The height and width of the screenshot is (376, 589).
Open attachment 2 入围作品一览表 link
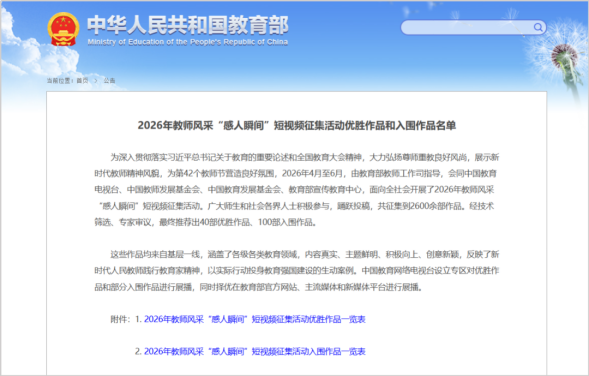(x=255, y=352)
